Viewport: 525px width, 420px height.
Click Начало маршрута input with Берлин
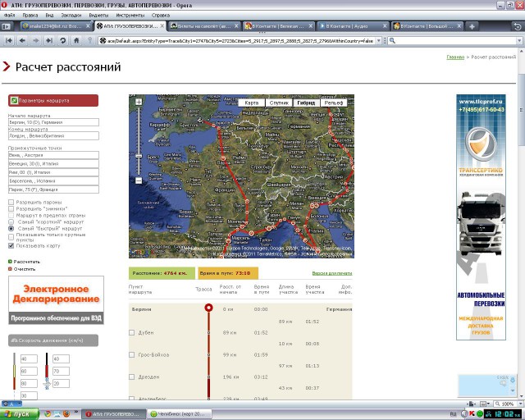53,122
